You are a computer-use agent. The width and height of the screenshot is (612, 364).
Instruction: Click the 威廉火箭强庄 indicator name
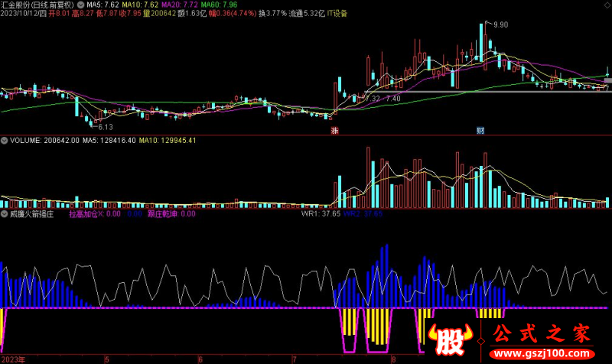[31, 214]
